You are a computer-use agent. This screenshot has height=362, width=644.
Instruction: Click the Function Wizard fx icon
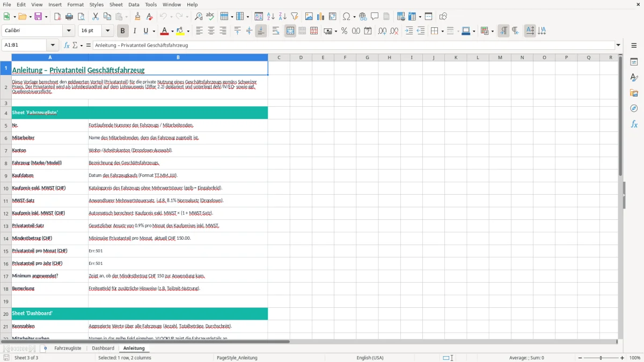[67, 45]
